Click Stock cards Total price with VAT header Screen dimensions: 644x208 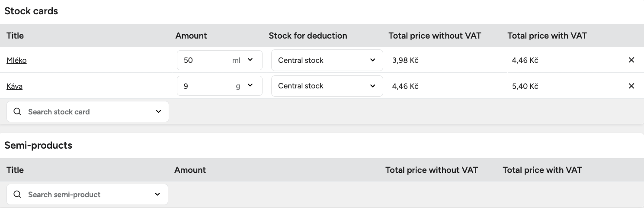point(547,36)
